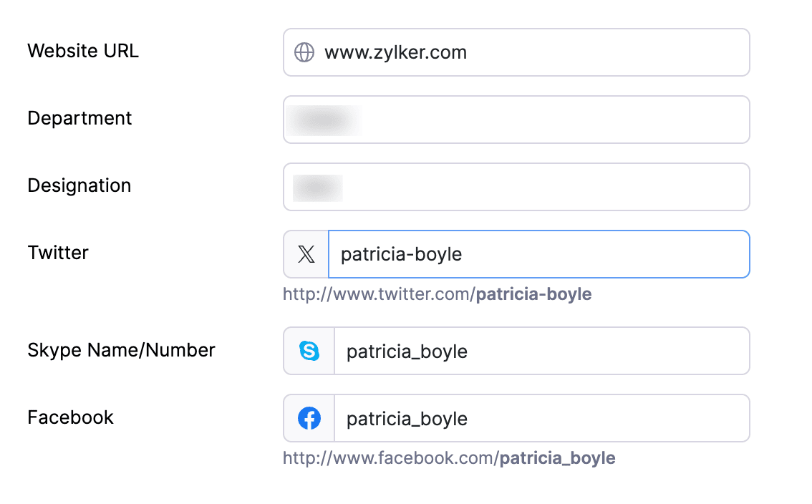Viewport: 812px width, 504px height.
Task: Click the Skype Name/Number label
Action: [121, 350]
